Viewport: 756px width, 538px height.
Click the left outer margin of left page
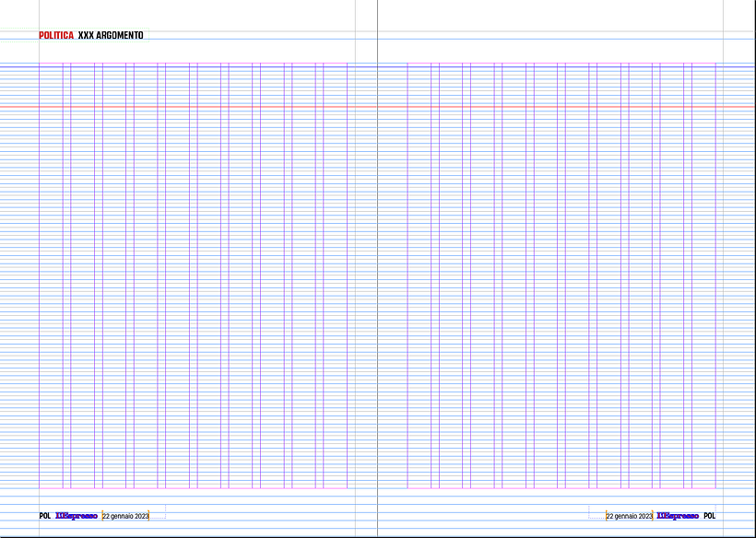pyautogui.click(x=18, y=276)
